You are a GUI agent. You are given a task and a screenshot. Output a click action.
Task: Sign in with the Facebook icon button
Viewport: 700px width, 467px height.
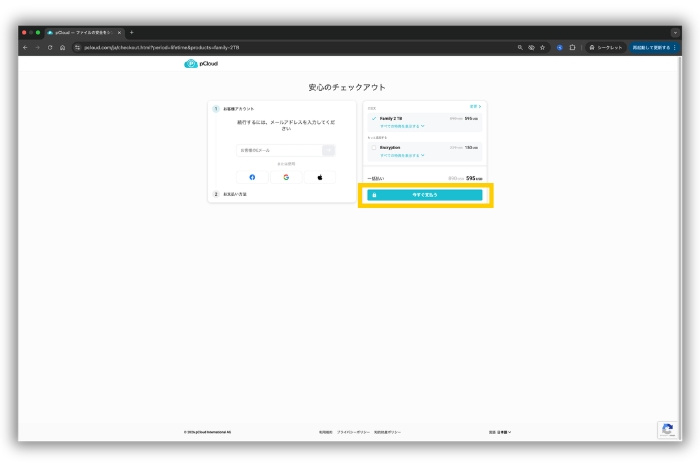point(252,177)
